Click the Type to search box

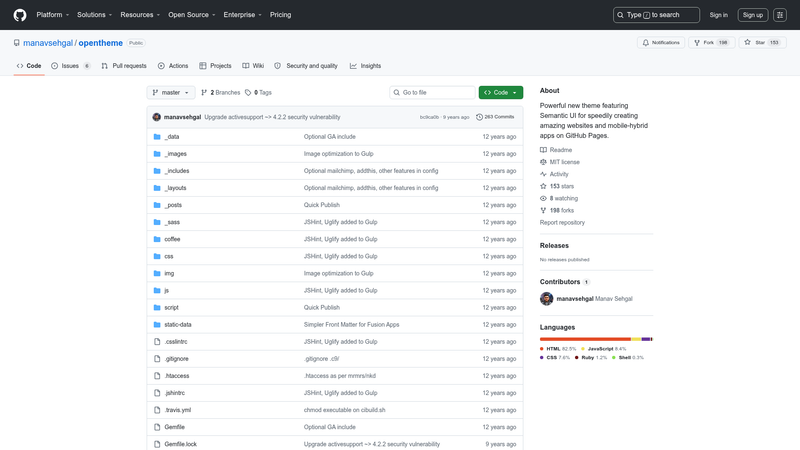656,15
